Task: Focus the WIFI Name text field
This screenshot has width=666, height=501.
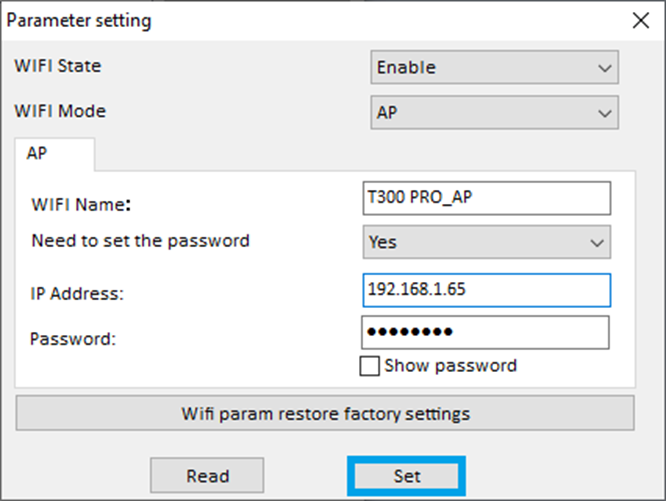Action: click(486, 198)
